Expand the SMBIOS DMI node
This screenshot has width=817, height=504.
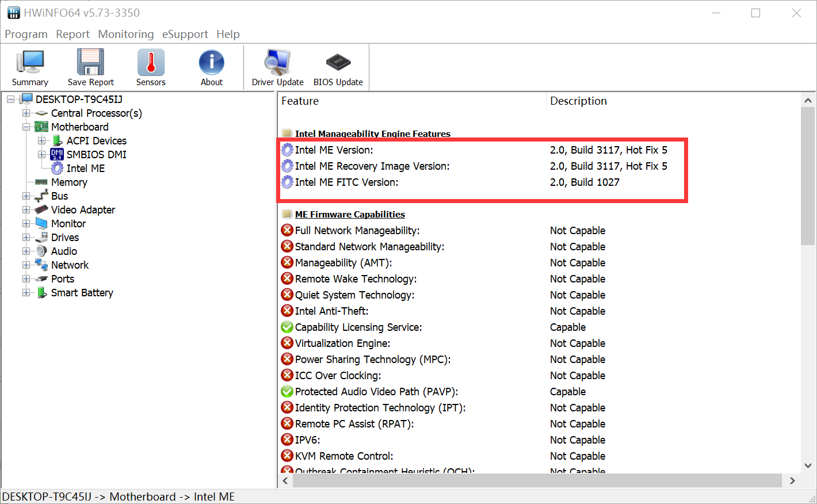click(41, 155)
